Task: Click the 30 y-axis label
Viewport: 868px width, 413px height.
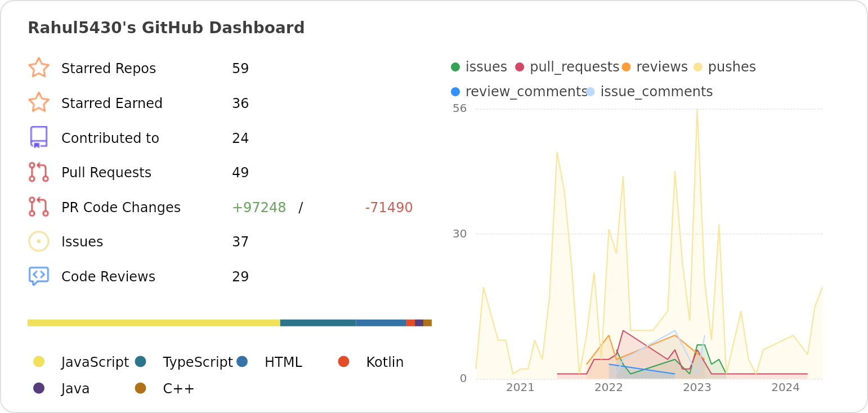Action: [460, 234]
